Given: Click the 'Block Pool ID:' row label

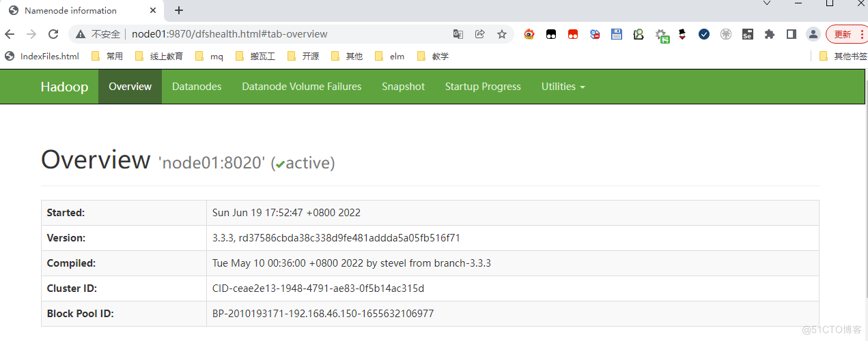Looking at the screenshot, I should point(80,314).
